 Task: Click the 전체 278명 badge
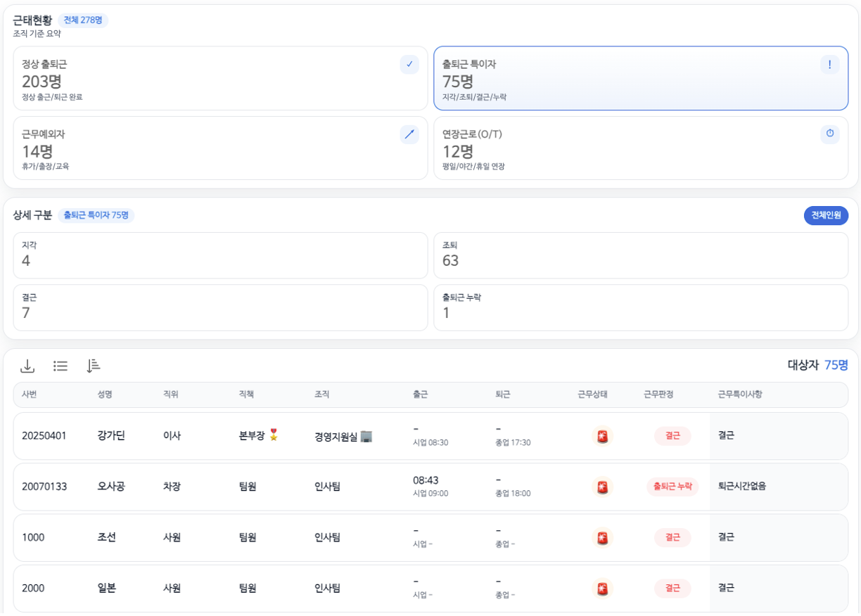coord(83,20)
